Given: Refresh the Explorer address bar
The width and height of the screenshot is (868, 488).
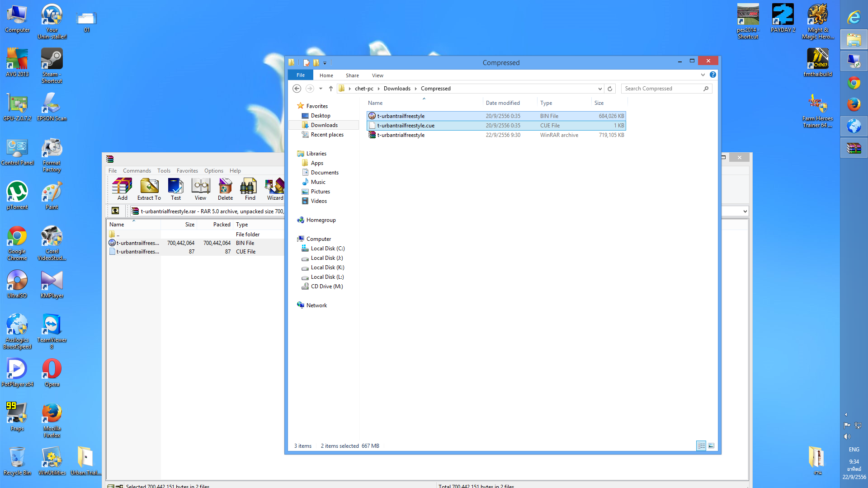Looking at the screenshot, I should [610, 89].
